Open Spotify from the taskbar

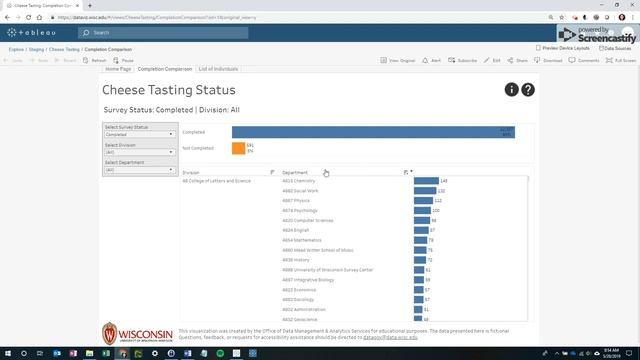click(x=220, y=353)
